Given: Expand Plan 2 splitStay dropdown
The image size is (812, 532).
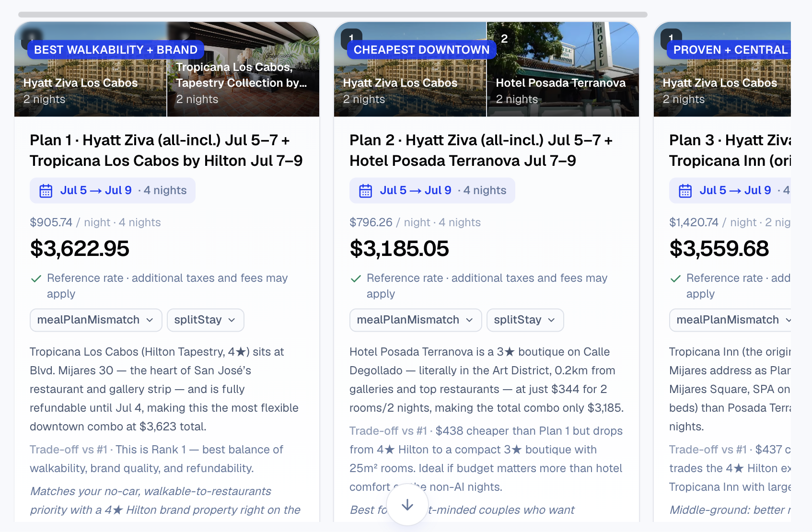Looking at the screenshot, I should pos(525,320).
